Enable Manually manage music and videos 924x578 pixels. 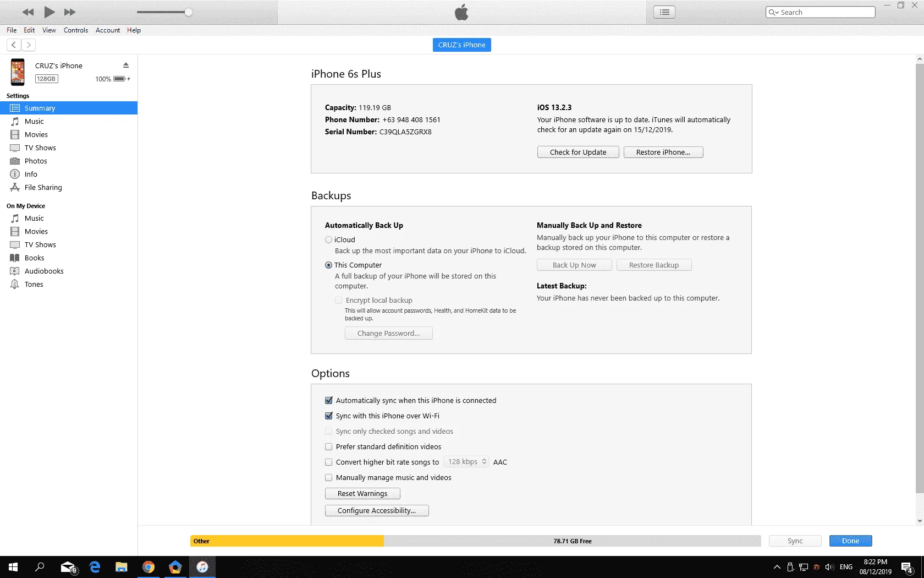click(x=329, y=477)
